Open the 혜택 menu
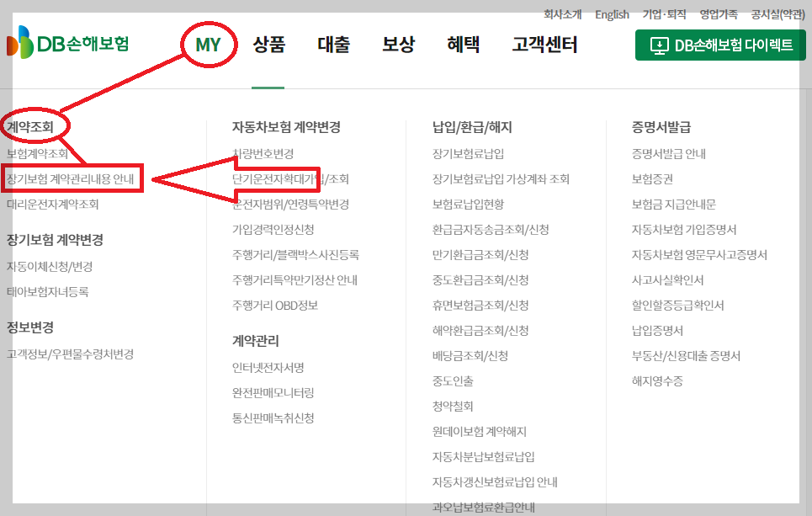Screen dimensions: 812x516 pyautogui.click(x=463, y=45)
